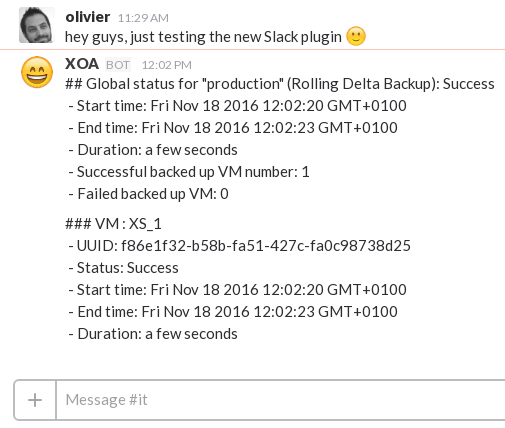
Task: Open the 12:02 PM message timestamp
Action: (167, 65)
